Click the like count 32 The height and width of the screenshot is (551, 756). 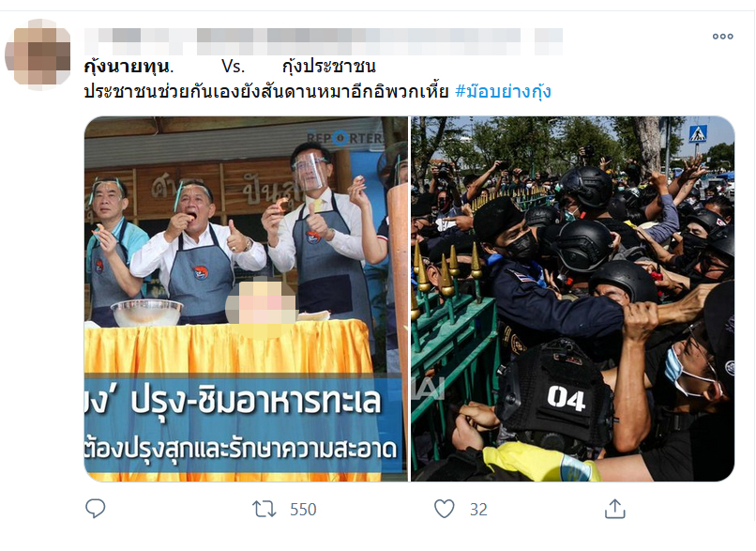(478, 510)
